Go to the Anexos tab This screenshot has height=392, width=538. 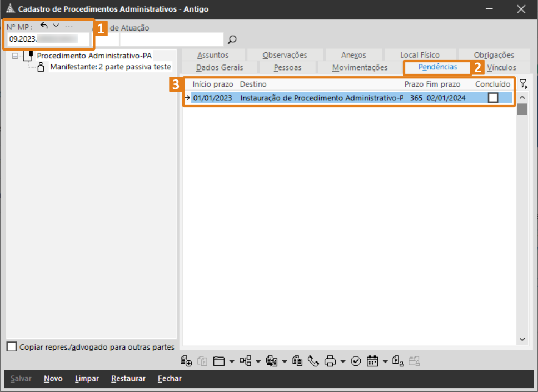pos(353,55)
